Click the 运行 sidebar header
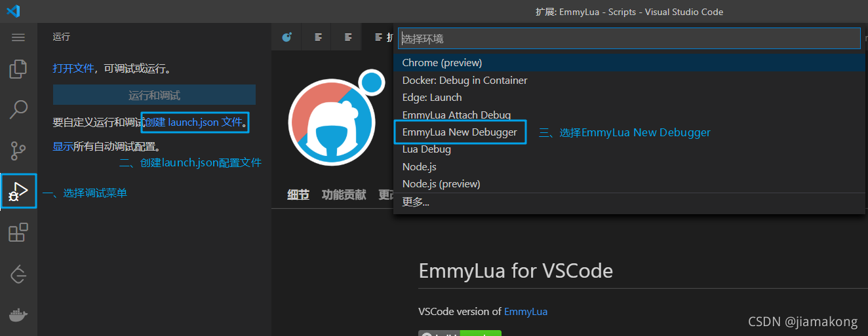The height and width of the screenshot is (336, 868). (62, 37)
